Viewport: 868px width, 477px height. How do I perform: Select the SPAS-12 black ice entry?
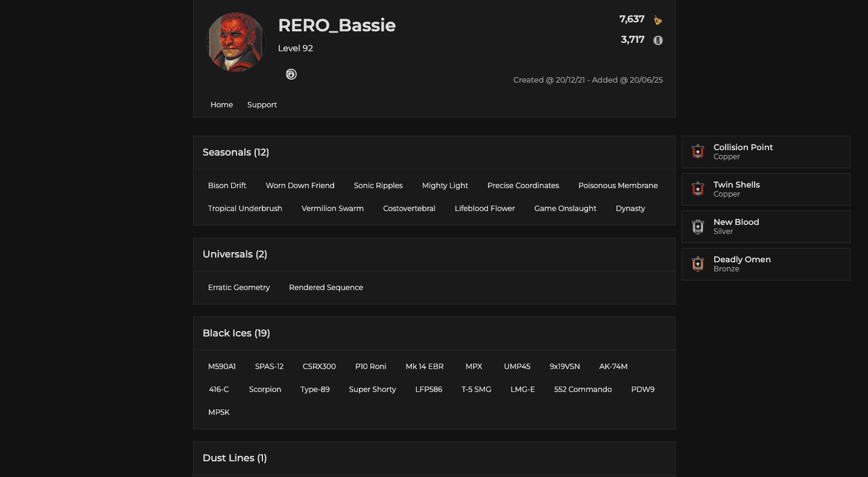coord(268,366)
